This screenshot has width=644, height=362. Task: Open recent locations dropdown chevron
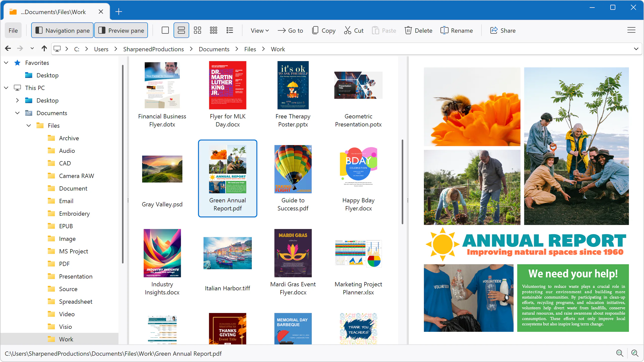click(x=32, y=48)
